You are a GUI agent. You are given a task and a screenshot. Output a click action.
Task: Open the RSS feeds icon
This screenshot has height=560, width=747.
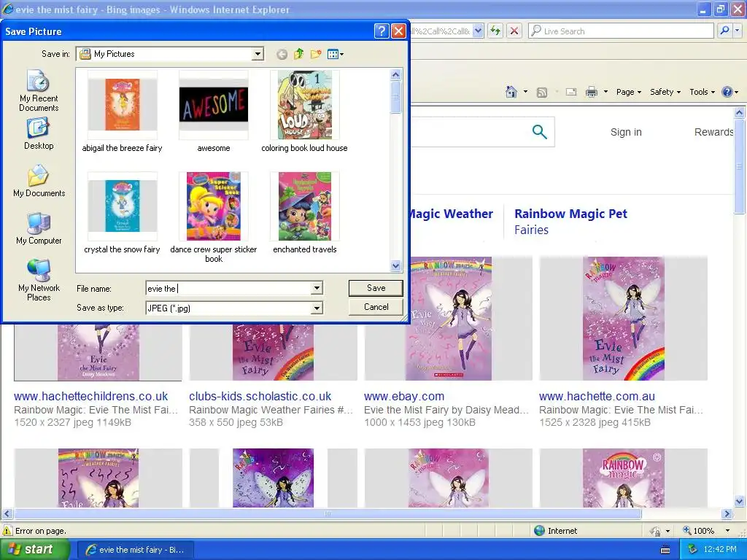pos(542,93)
